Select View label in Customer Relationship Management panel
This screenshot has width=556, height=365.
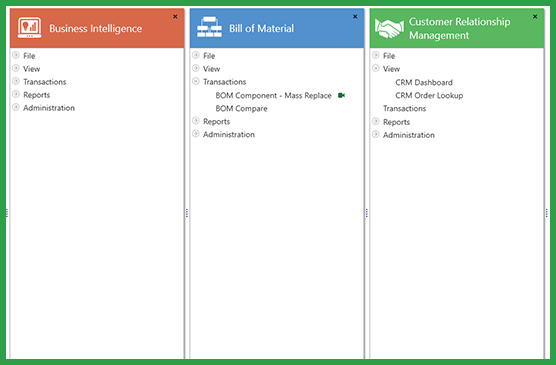[x=391, y=69]
